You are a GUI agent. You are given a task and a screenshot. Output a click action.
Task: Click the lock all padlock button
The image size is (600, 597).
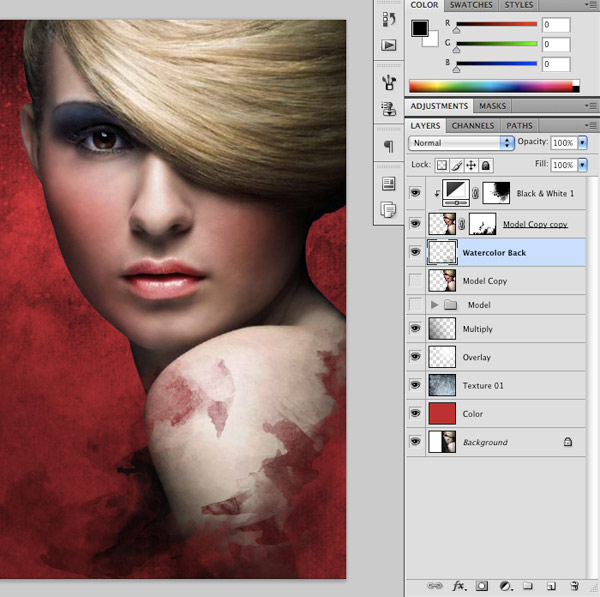(485, 165)
